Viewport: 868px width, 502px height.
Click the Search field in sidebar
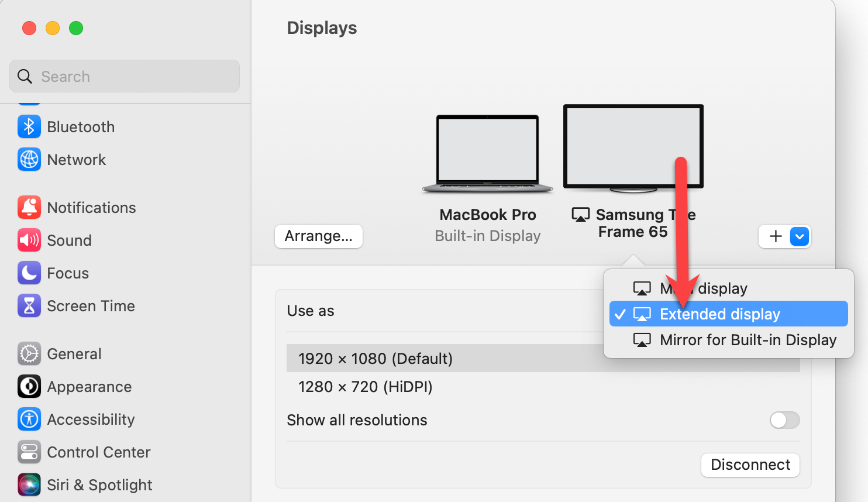click(x=125, y=77)
